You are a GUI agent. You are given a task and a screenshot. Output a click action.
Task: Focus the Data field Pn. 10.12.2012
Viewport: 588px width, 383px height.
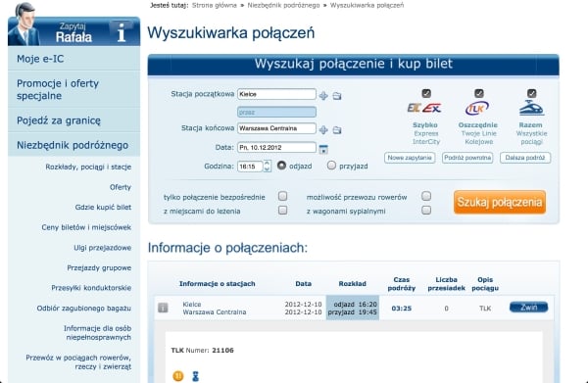tap(276, 147)
